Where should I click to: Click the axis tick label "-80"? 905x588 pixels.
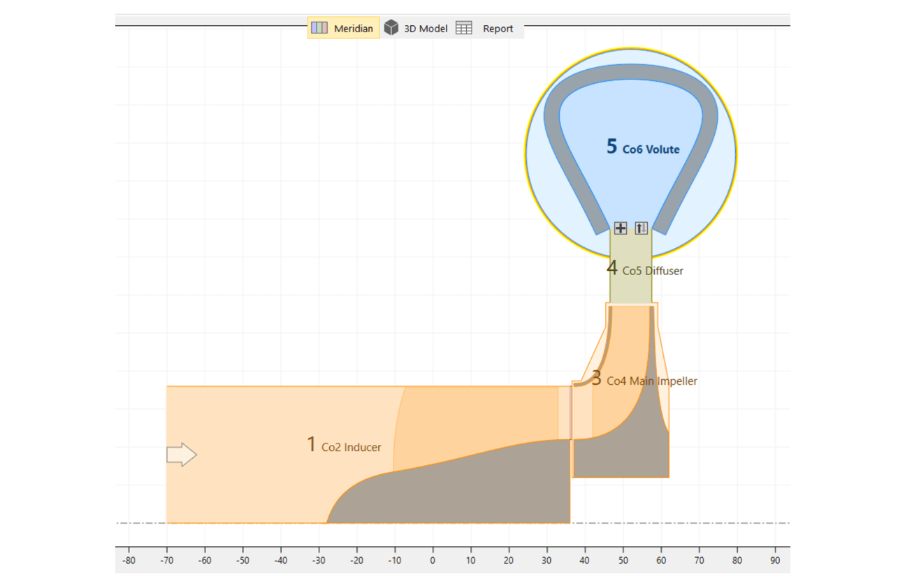coord(129,560)
